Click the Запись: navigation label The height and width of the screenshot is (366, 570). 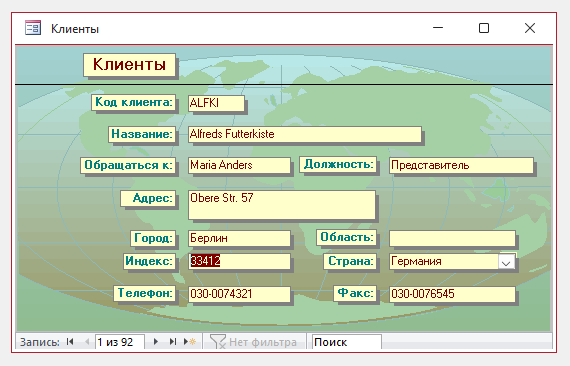[40, 342]
